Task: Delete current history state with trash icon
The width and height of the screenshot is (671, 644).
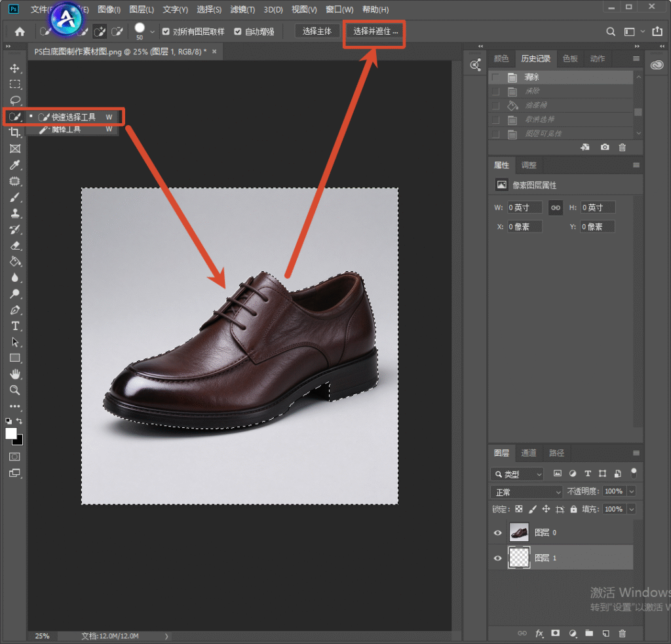Action: point(623,147)
